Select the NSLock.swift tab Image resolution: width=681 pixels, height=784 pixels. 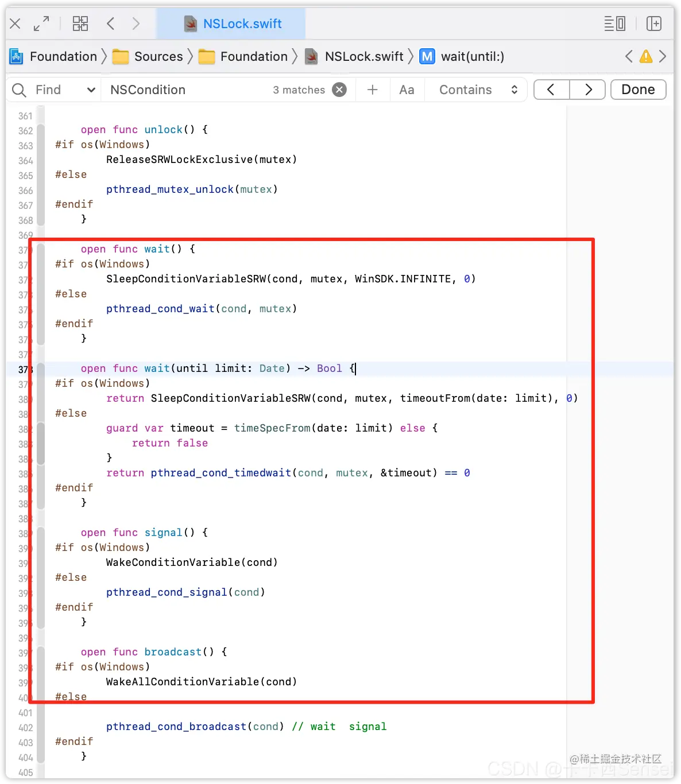(231, 24)
